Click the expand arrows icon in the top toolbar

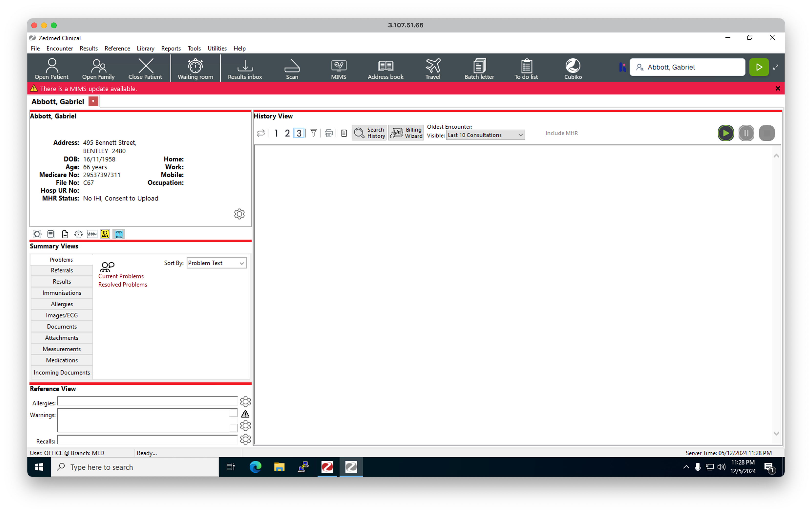click(776, 67)
